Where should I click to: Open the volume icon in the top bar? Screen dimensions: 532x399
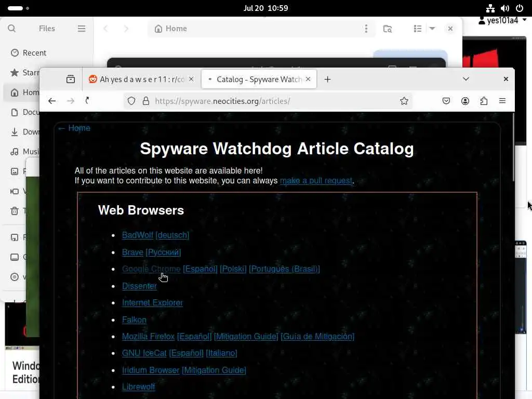[505, 8]
